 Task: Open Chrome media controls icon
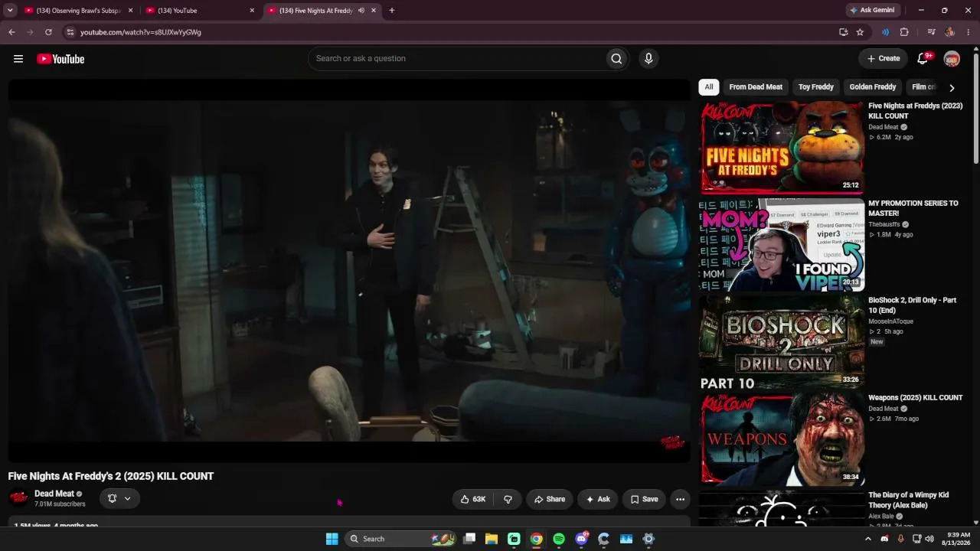point(931,32)
